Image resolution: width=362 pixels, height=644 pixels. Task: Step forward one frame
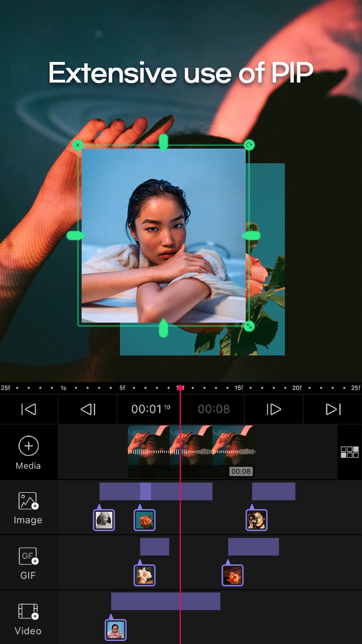274,409
